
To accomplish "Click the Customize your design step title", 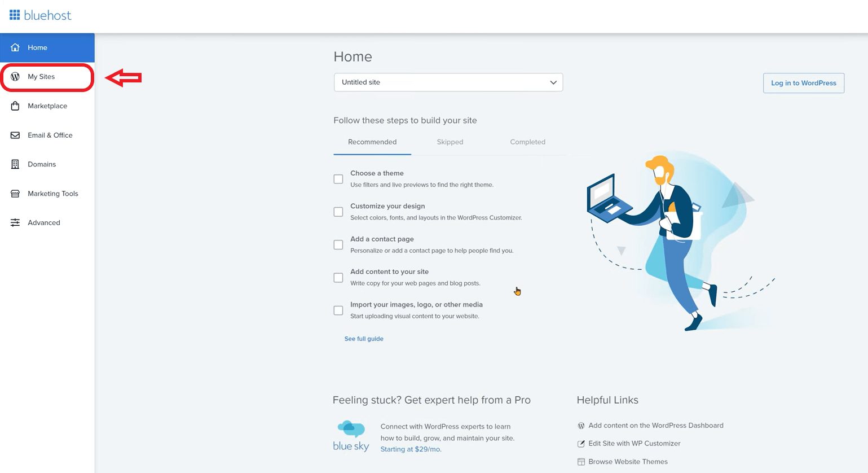I will 387,206.
